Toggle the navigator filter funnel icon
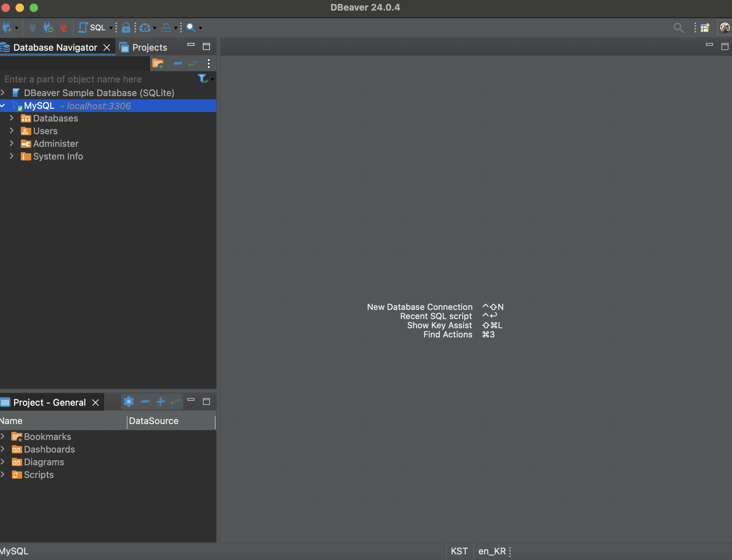This screenshot has height=560, width=732. pyautogui.click(x=202, y=79)
